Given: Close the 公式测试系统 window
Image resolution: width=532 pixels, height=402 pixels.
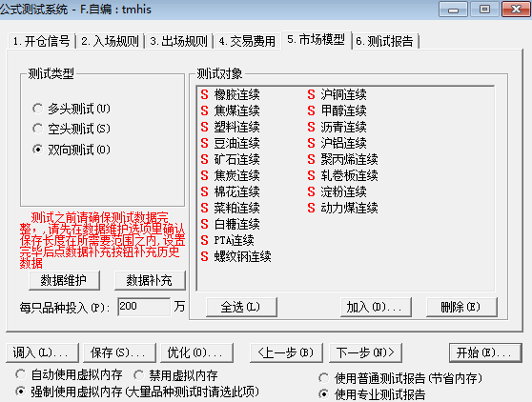Looking at the screenshot, I should pos(516,10).
